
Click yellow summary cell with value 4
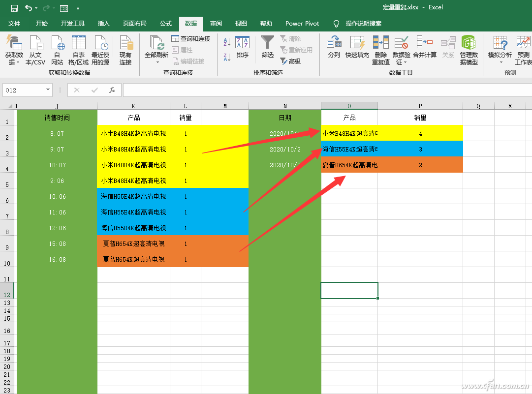coord(420,134)
